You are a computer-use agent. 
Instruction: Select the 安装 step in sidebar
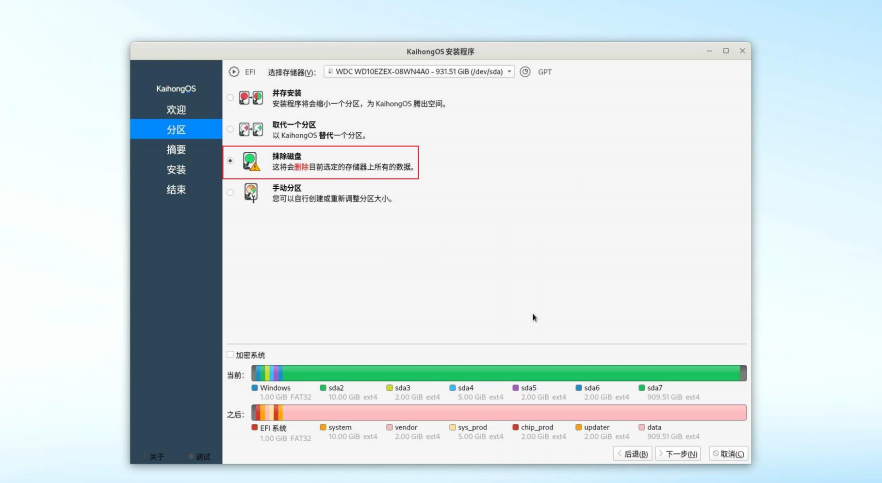coord(176,169)
